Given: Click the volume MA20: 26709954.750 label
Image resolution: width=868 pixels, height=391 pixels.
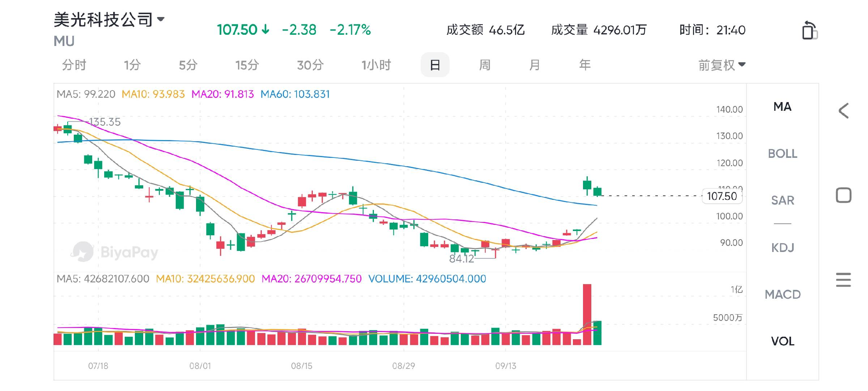Looking at the screenshot, I should [x=311, y=279].
